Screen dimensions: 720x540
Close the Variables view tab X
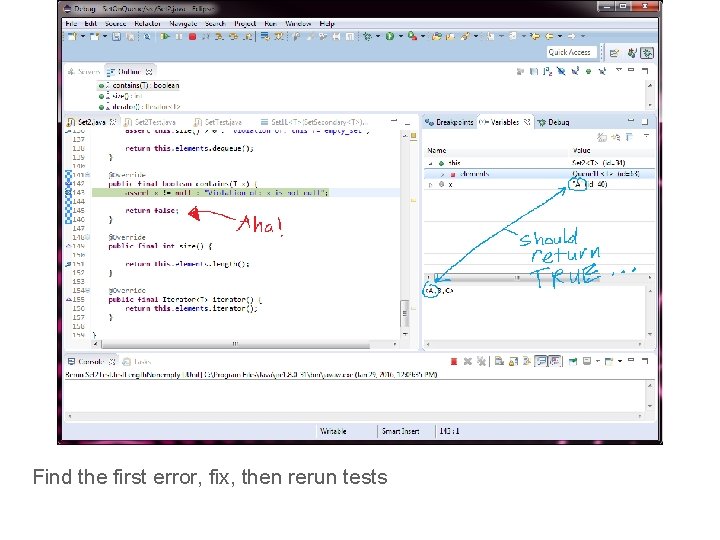(x=527, y=122)
